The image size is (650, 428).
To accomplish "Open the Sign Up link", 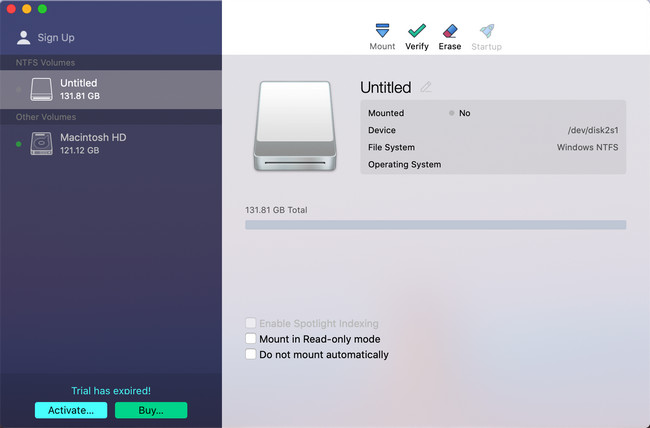I will point(56,37).
